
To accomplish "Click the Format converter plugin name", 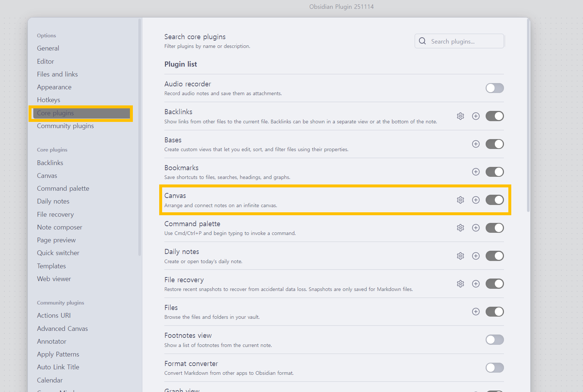I will click(191, 363).
